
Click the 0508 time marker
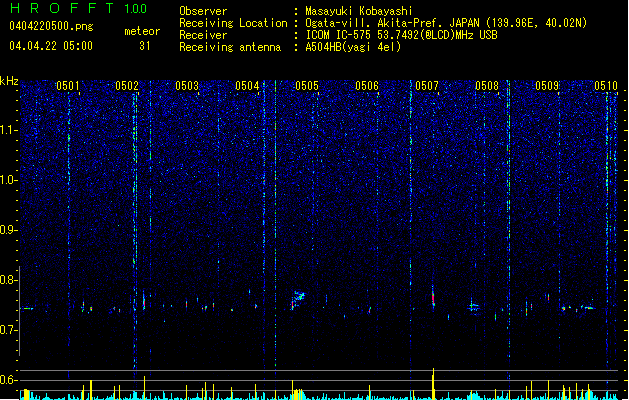(487, 86)
